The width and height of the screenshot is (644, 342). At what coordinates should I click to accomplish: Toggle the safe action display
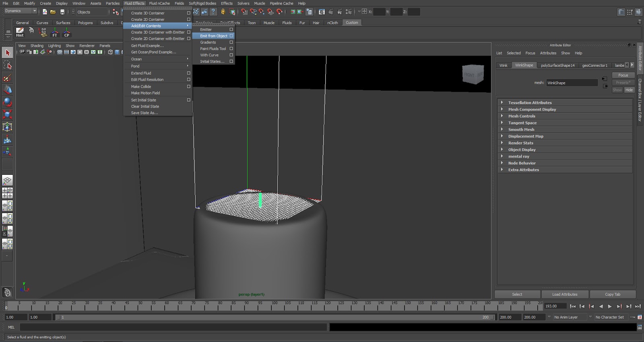[93, 52]
